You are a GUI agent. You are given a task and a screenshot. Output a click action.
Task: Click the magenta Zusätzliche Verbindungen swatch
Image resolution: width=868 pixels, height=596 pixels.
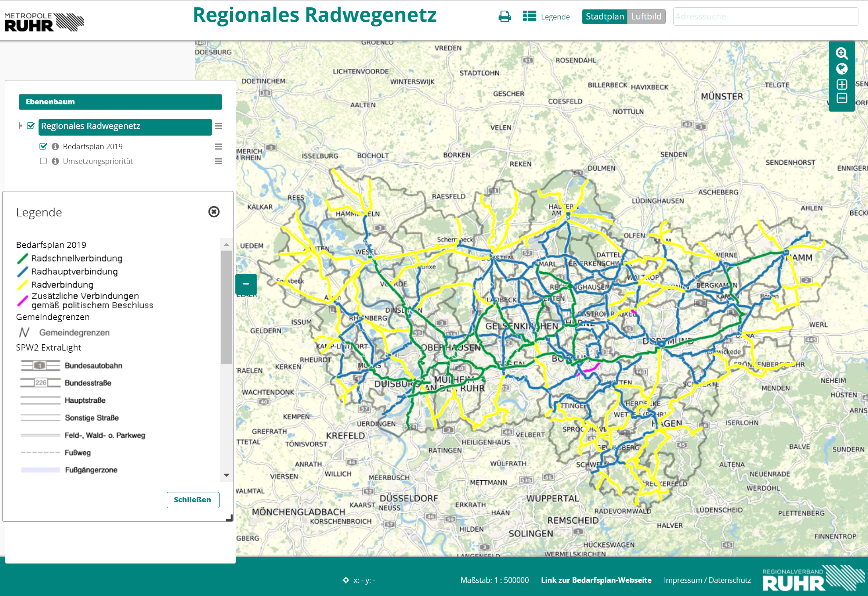[x=23, y=301]
